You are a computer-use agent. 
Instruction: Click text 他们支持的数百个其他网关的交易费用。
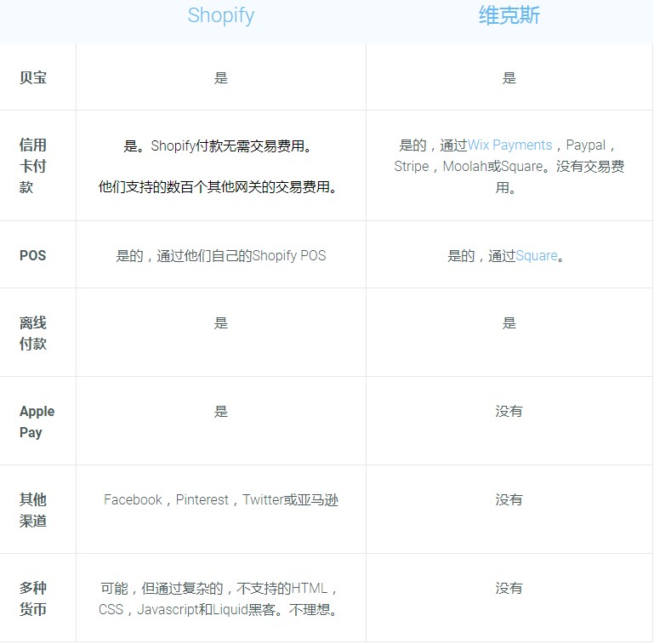point(218,187)
